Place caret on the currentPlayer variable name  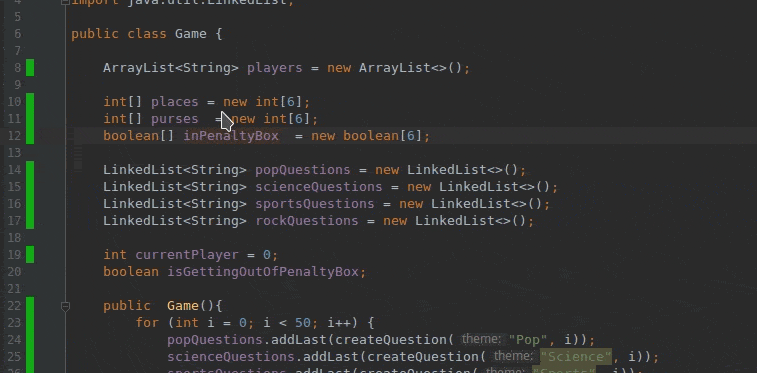coord(187,255)
